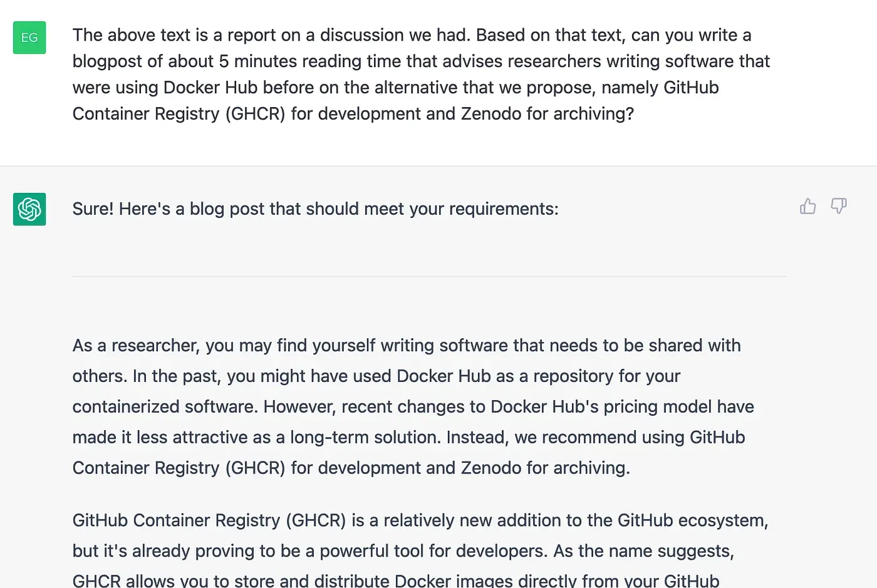Click the line starting "containerized software. However"
Image resolution: width=877 pixels, height=588 pixels.
413,407
